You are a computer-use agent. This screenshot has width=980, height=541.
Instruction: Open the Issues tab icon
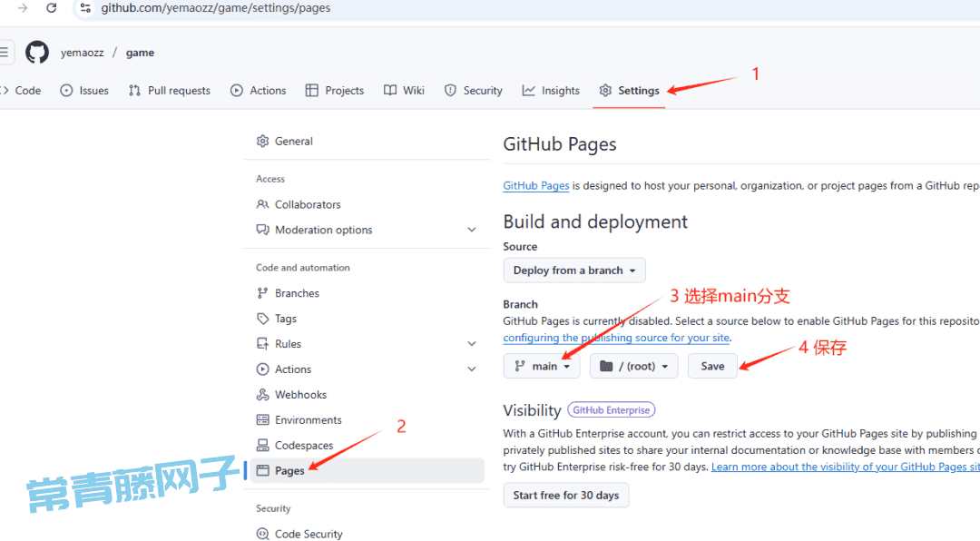point(66,91)
